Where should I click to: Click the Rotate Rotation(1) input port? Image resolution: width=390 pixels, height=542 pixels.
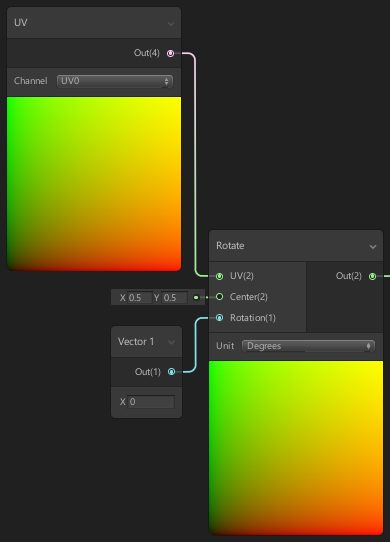point(220,318)
